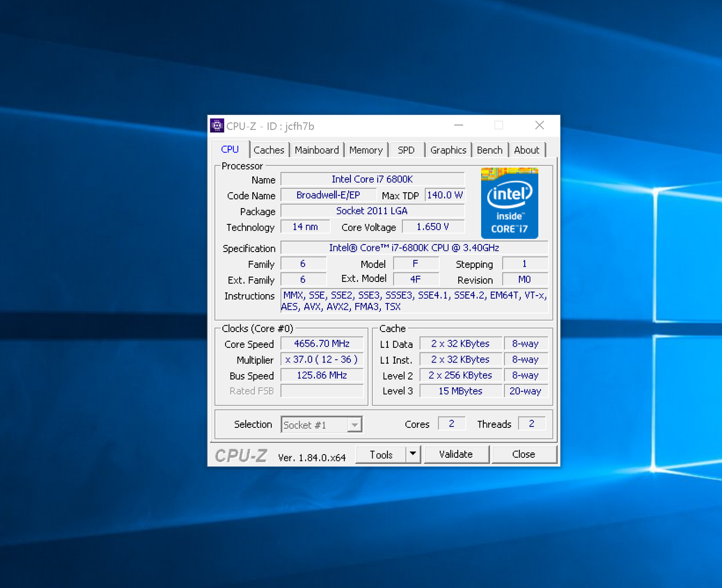
Task: Click the Instructions list field
Action: click(x=414, y=301)
